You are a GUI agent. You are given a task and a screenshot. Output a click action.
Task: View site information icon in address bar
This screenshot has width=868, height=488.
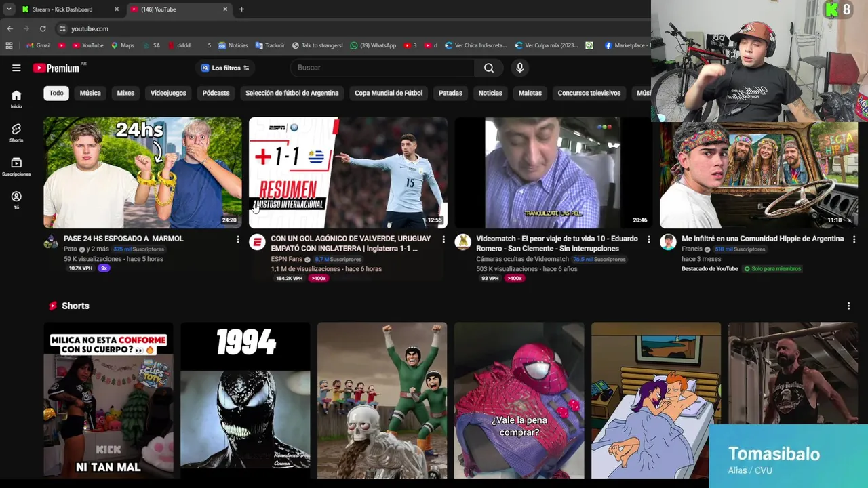click(62, 28)
